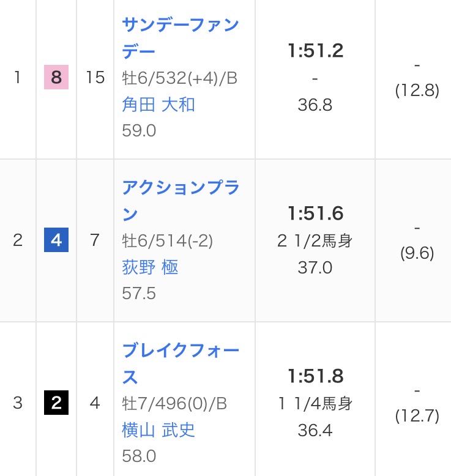This screenshot has height=476, width=451.
Task: Click finish time 1:51.2
Action: [315, 51]
